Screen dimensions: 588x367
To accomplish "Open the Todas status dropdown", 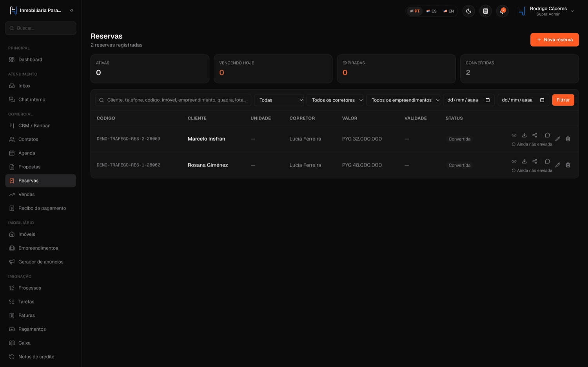I will click(279, 100).
